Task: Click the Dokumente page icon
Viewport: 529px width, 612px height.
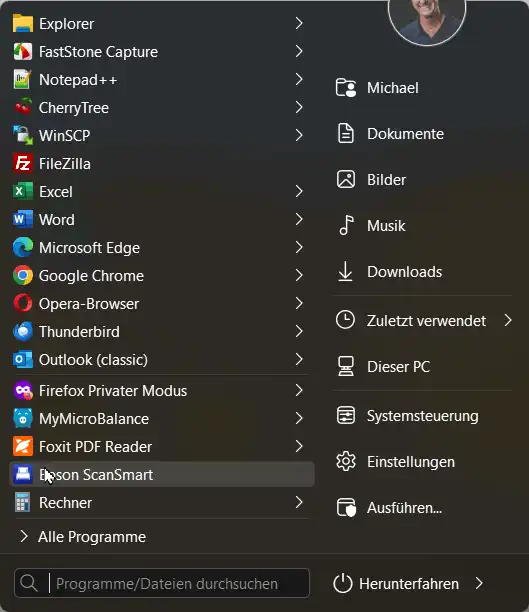Action: click(x=346, y=133)
